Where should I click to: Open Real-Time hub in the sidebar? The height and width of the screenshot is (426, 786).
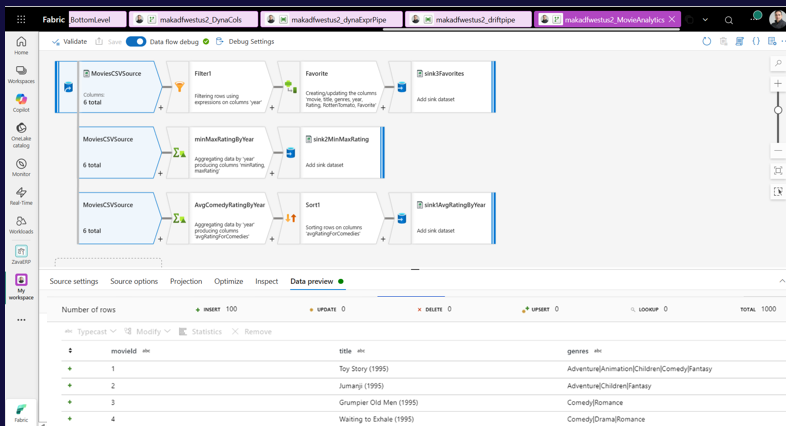tap(21, 196)
